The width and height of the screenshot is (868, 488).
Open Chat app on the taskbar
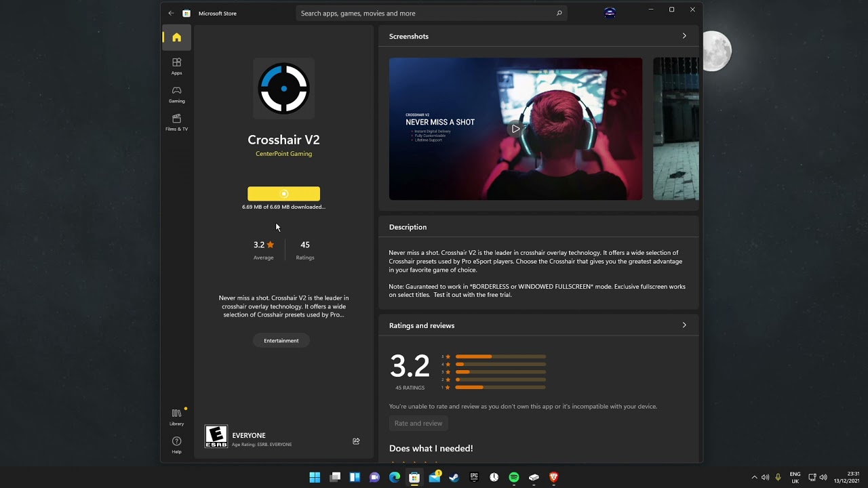point(374,477)
